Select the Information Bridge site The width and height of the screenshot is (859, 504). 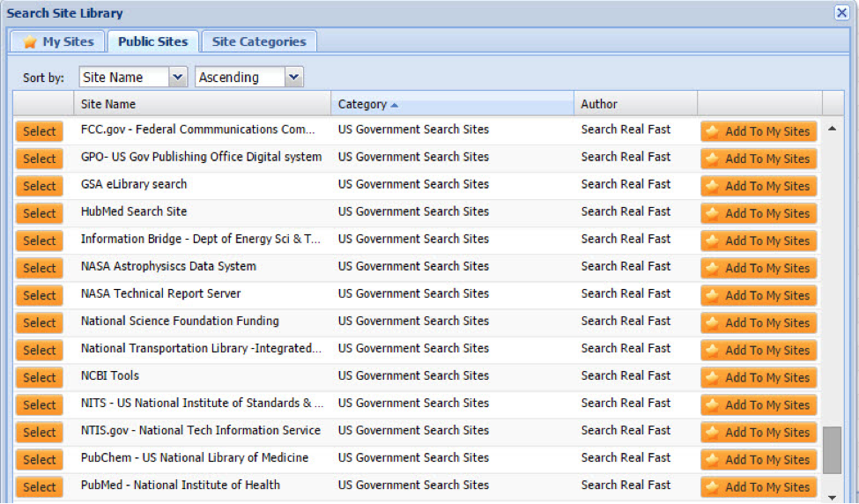coord(40,241)
